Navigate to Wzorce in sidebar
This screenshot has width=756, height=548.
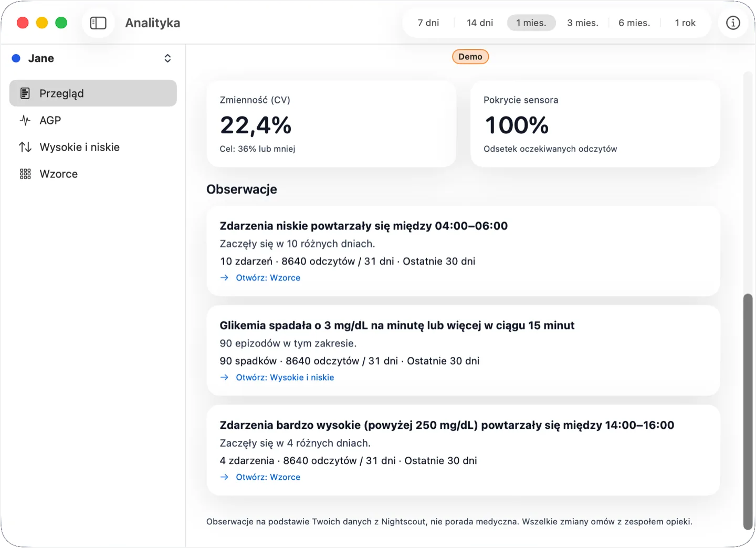pyautogui.click(x=93, y=174)
